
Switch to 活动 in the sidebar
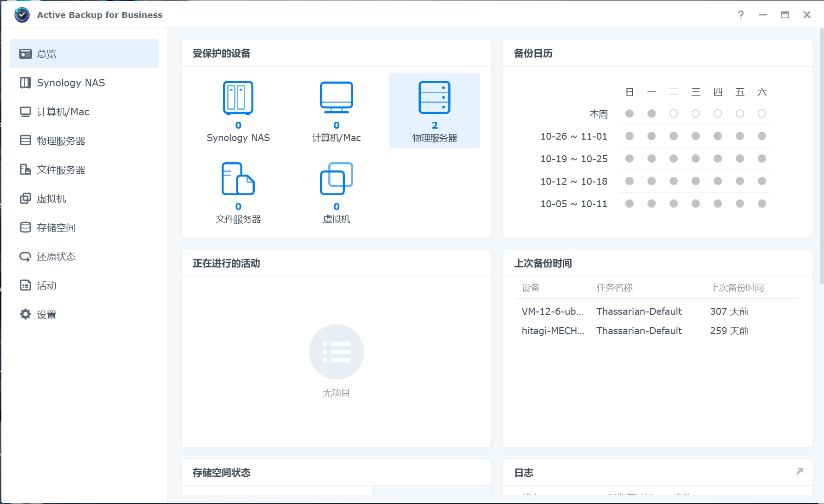coord(46,285)
